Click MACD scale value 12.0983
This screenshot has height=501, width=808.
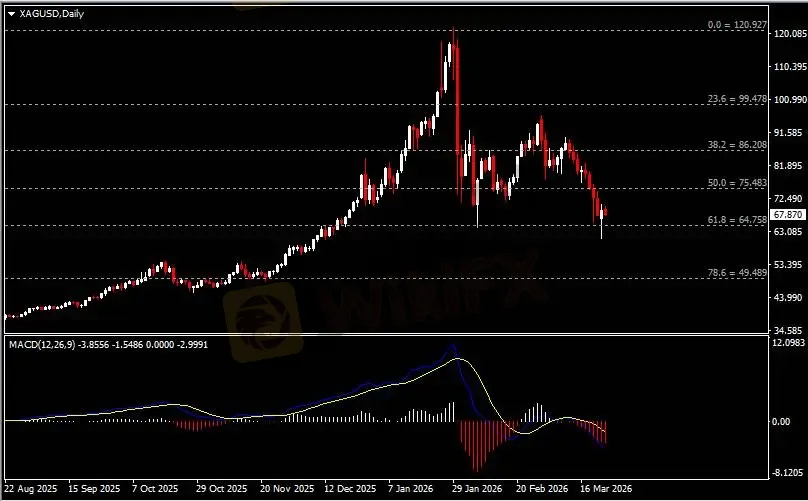(x=788, y=342)
